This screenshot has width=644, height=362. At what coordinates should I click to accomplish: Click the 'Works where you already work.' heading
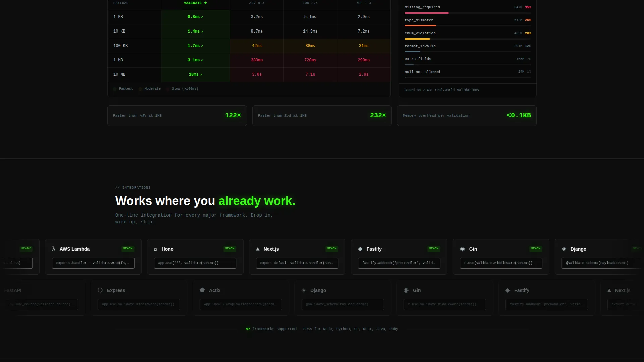(205, 201)
